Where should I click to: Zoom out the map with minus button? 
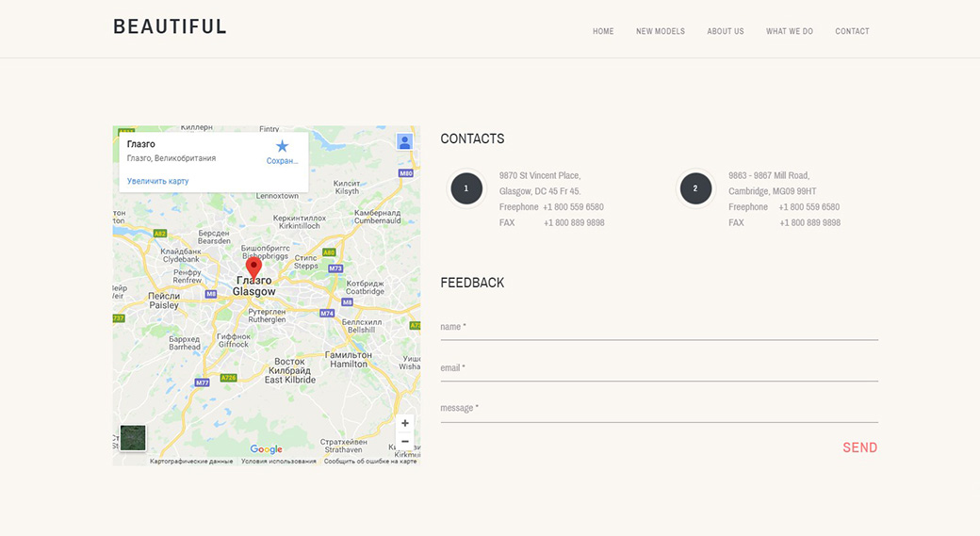coord(404,442)
